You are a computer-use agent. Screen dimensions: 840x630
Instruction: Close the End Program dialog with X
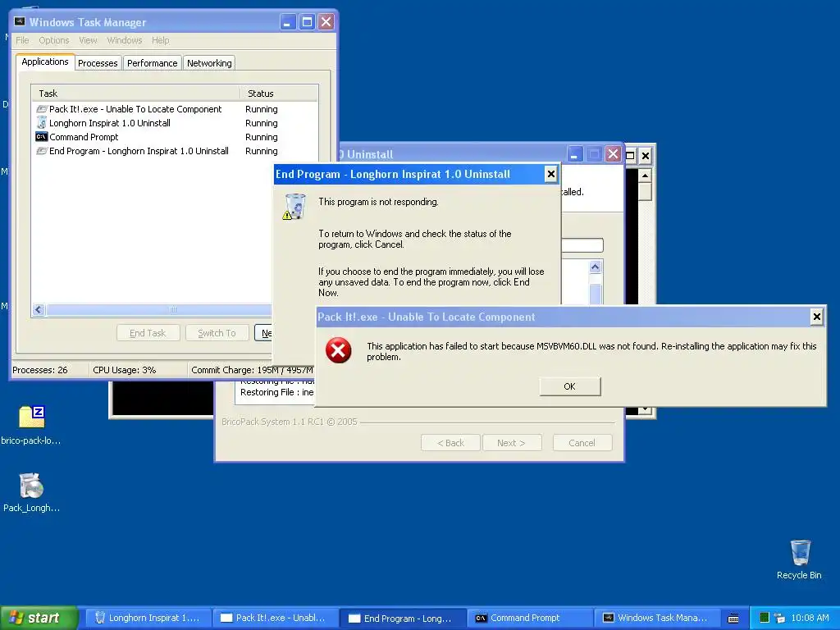click(x=550, y=174)
